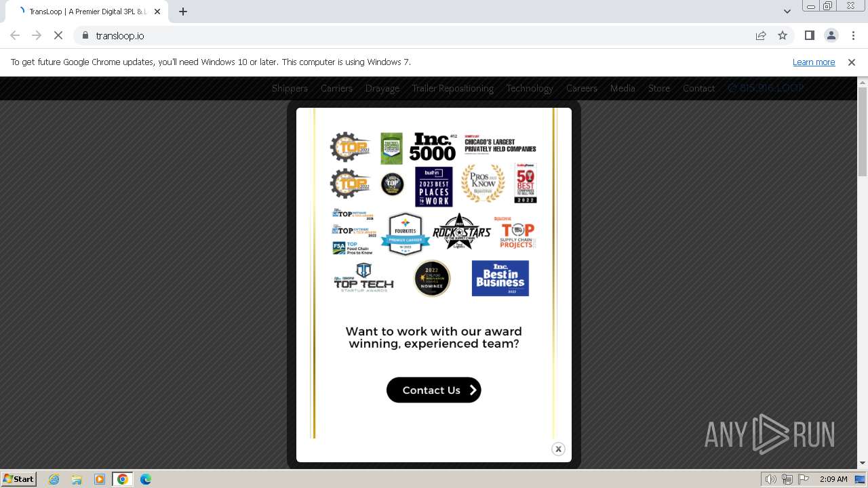
Task: Bookmark this tab with the star icon
Action: pos(783,35)
